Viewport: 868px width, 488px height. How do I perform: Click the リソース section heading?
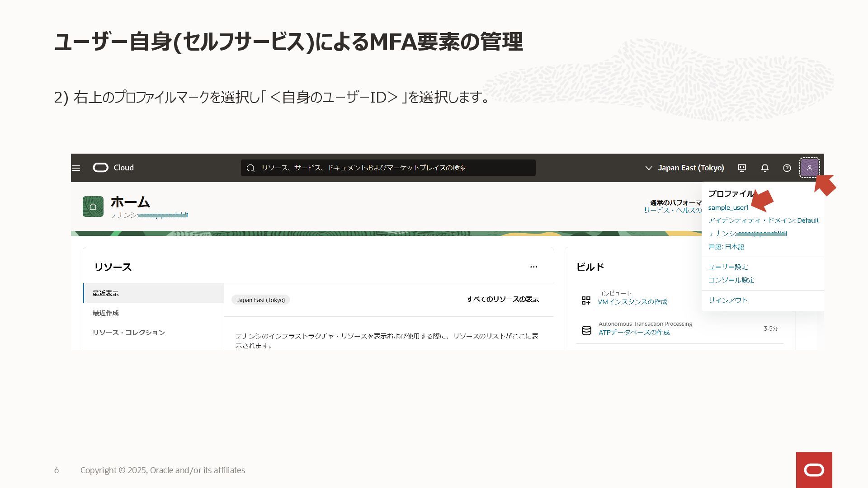click(113, 267)
